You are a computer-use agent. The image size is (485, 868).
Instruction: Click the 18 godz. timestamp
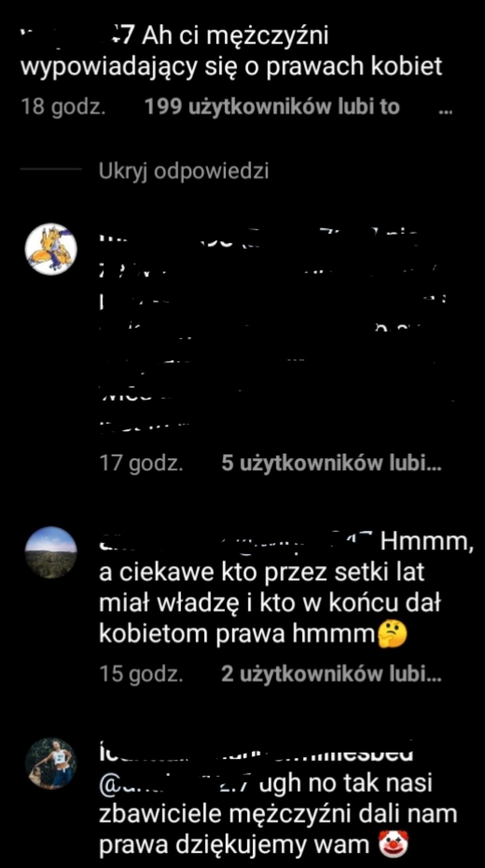(x=63, y=107)
